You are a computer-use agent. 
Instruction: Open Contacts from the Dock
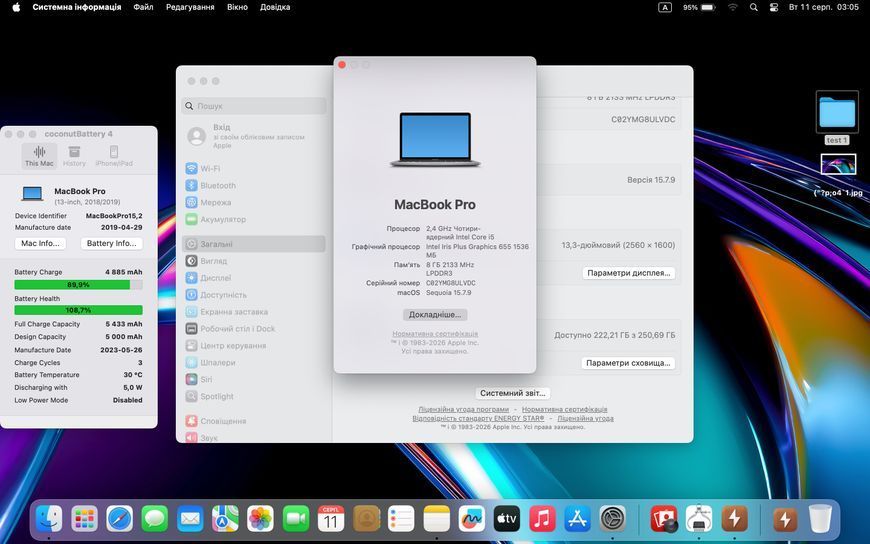tap(366, 520)
